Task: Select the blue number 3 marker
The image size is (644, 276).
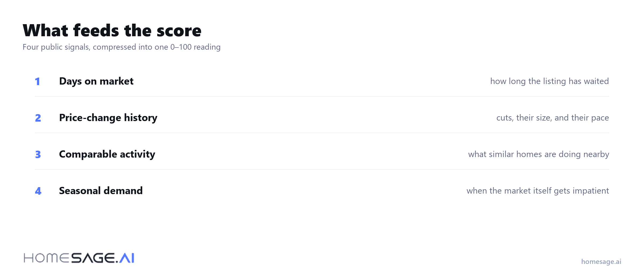Action: pos(38,154)
